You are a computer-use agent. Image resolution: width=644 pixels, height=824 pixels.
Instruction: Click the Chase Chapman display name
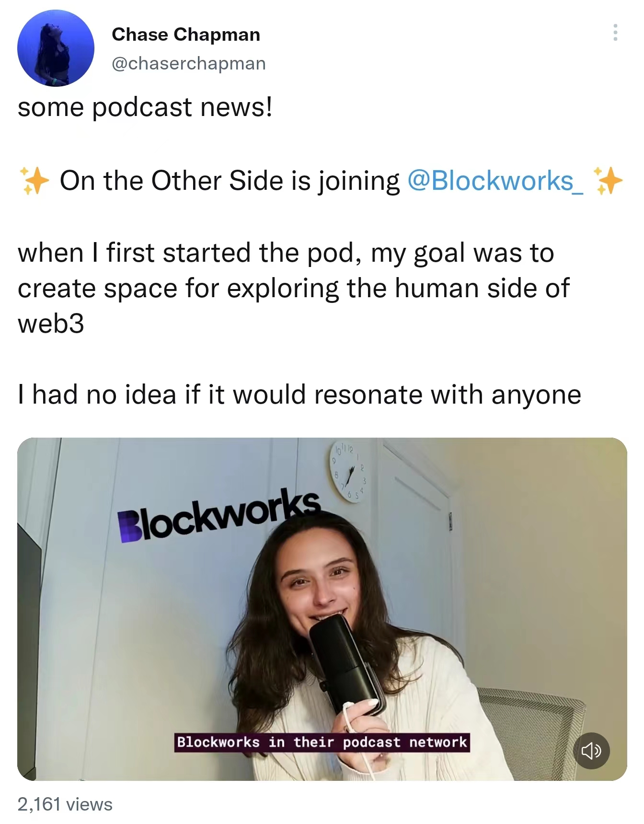pos(186,35)
